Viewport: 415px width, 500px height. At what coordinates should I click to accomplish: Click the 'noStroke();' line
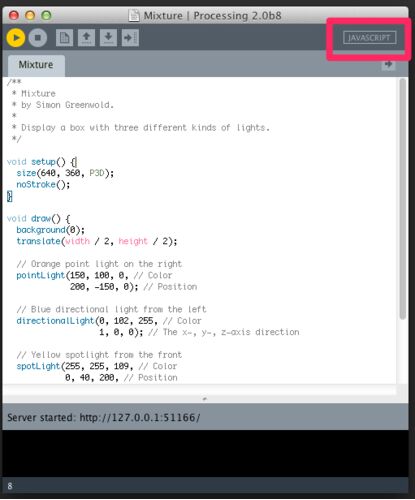43,185
